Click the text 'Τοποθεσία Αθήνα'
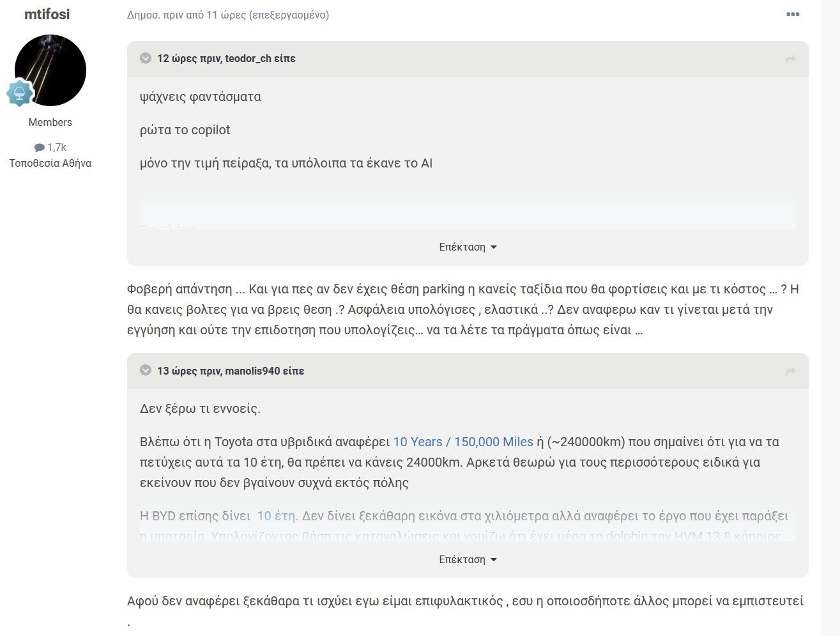The width and height of the screenshot is (840, 636). pos(50,163)
